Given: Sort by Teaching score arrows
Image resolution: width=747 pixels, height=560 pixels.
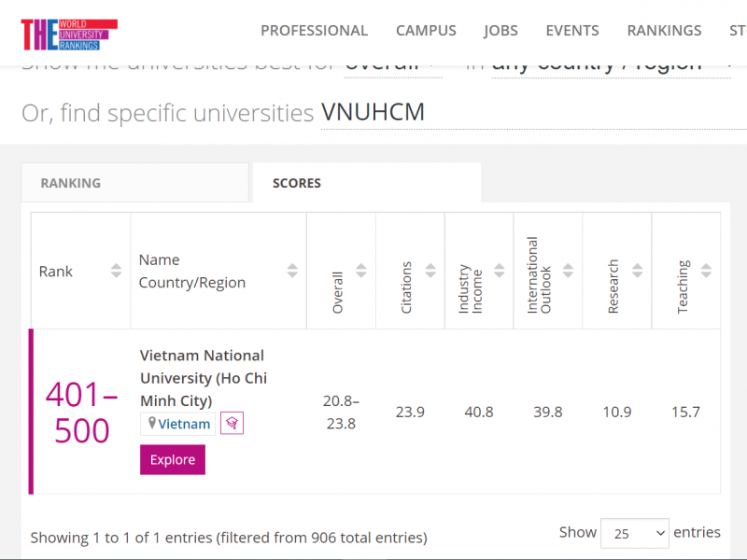Looking at the screenshot, I should (706, 271).
